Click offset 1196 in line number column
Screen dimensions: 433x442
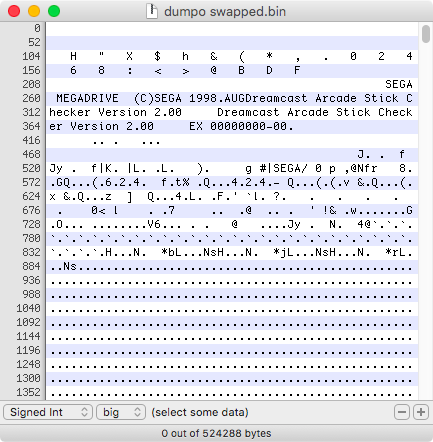[28, 350]
